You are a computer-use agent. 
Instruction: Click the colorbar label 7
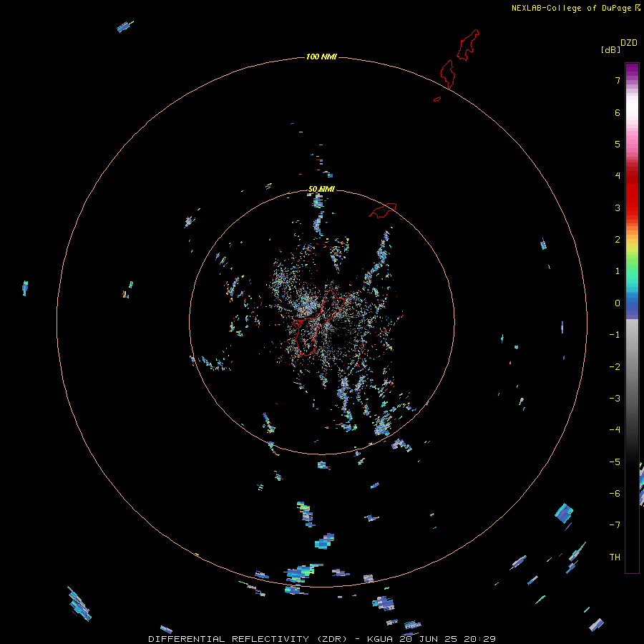(x=618, y=80)
